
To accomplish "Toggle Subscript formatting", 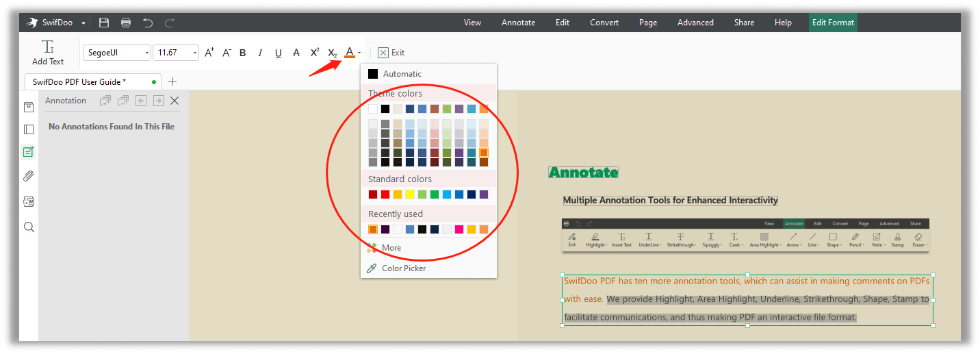I will 333,53.
